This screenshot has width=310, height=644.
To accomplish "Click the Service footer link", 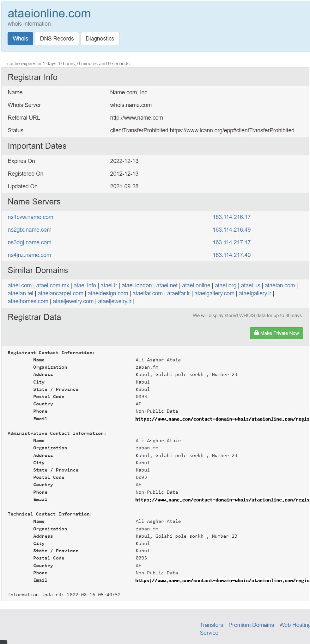I will tap(209, 633).
